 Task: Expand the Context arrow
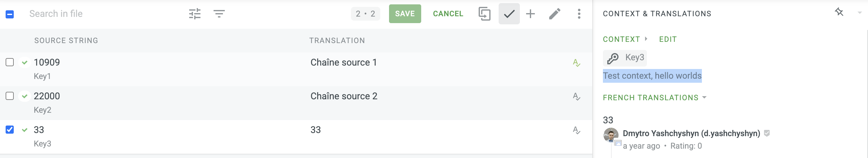pyautogui.click(x=646, y=39)
